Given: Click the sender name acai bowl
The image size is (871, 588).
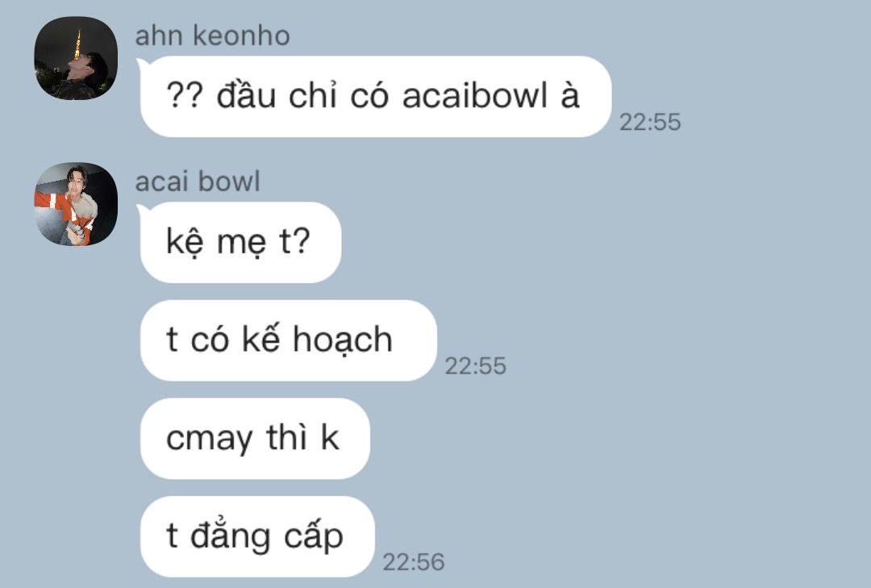Looking at the screenshot, I should 198,181.
